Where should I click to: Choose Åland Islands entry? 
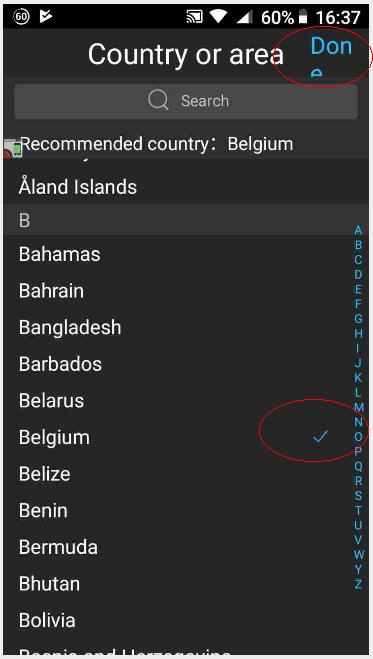(186, 187)
